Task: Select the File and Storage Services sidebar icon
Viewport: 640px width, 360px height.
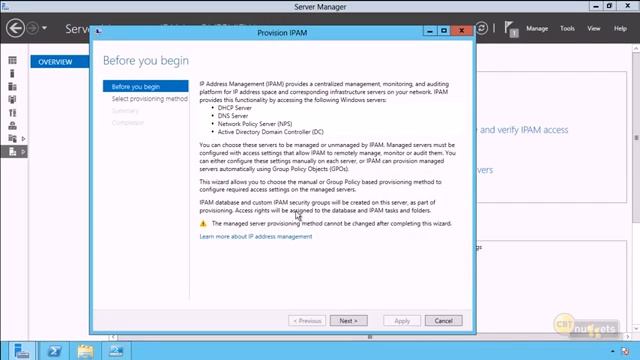Action: pos(13,139)
